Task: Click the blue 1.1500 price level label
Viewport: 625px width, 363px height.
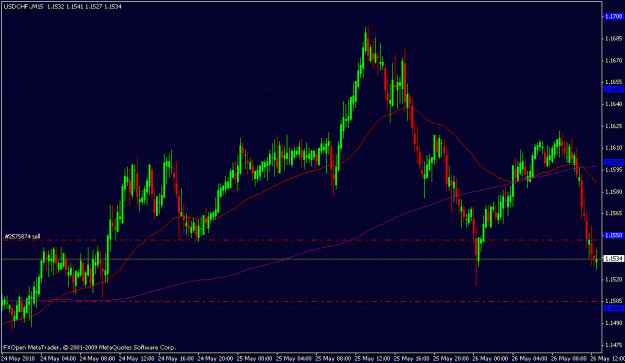Action: tap(614, 308)
